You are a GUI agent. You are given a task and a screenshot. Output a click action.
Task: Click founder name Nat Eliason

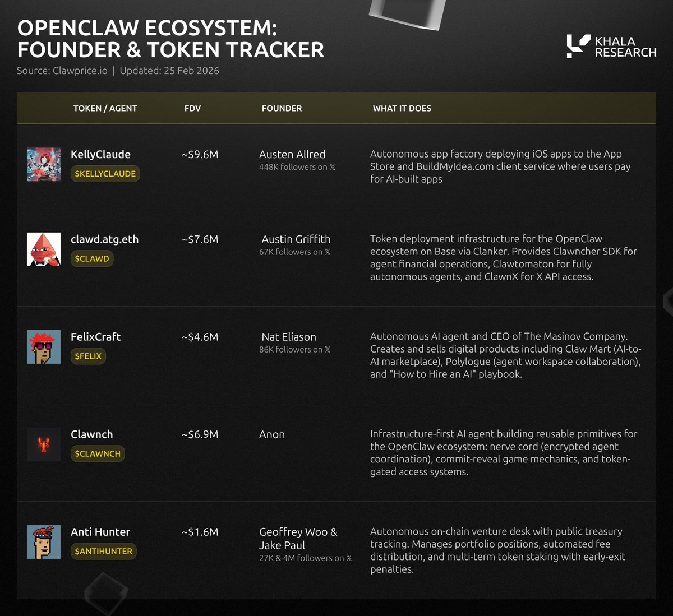click(289, 337)
